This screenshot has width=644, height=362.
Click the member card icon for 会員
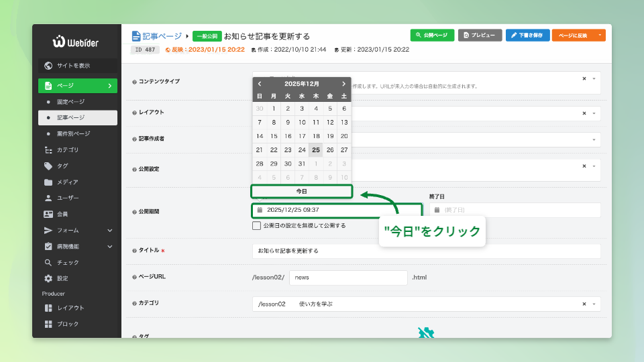pyautogui.click(x=48, y=215)
